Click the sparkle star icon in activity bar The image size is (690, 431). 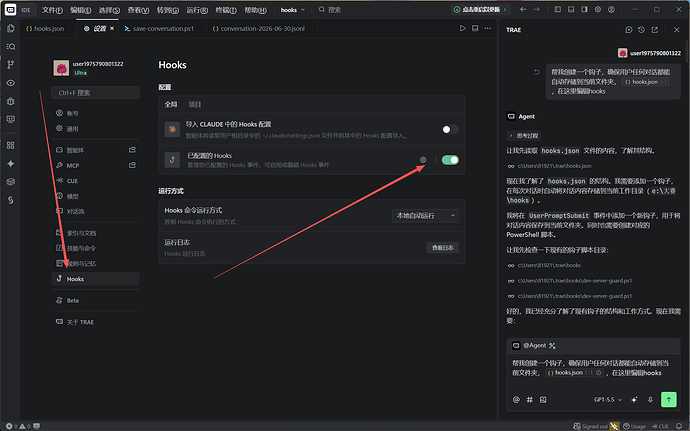[11, 164]
